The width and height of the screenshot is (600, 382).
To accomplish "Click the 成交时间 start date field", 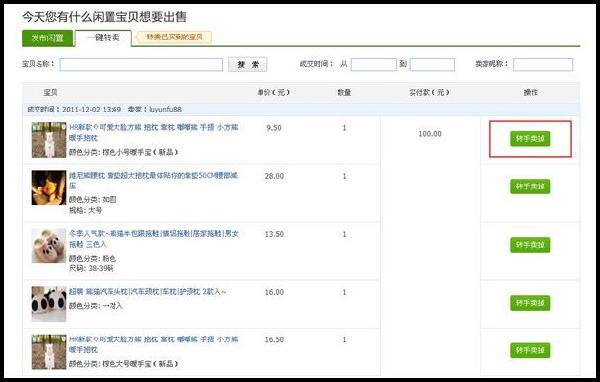I will [373, 65].
